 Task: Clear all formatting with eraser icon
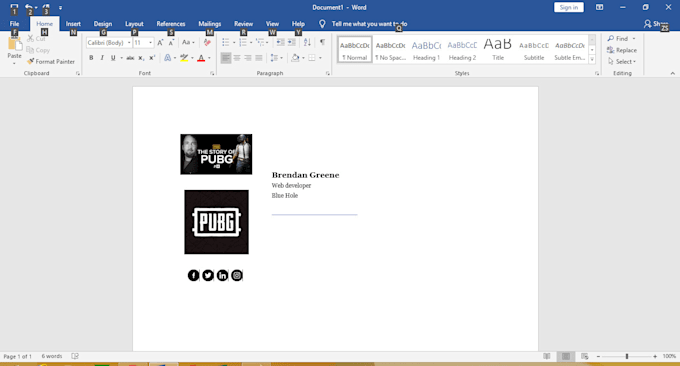click(x=207, y=42)
